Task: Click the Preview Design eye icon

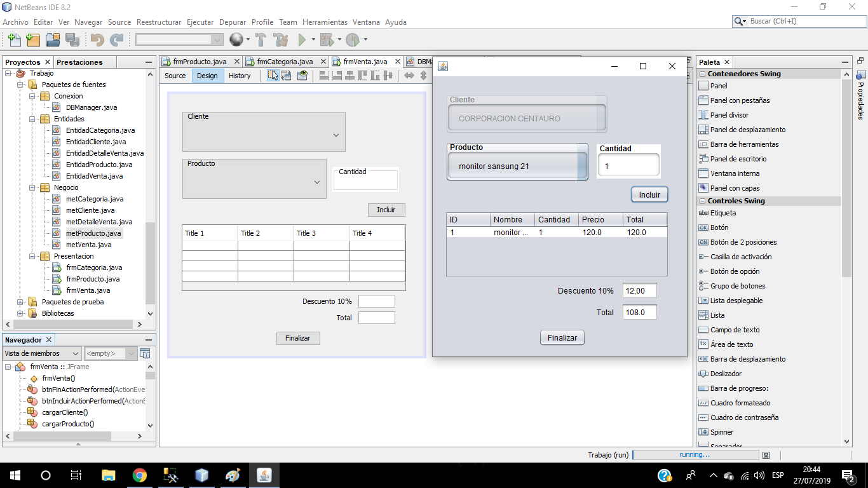Action: (x=302, y=76)
